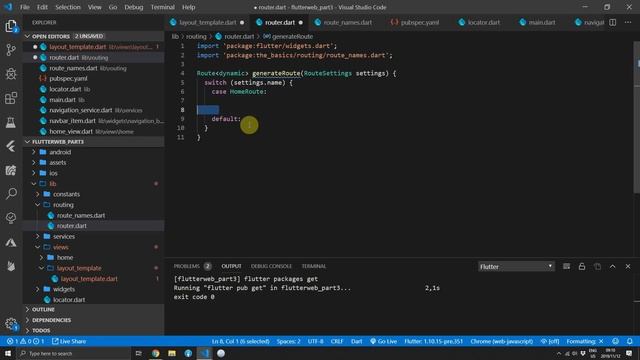Open the Selection menu

(x=68, y=7)
